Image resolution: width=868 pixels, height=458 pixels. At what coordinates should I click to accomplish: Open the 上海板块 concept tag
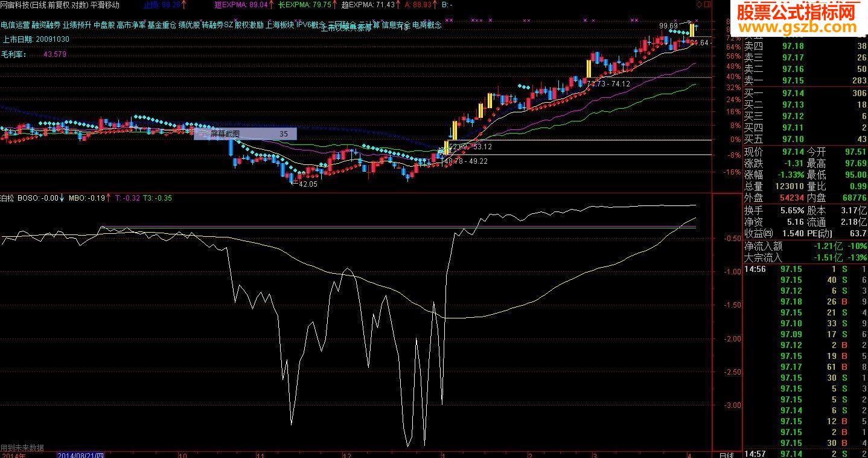point(279,25)
